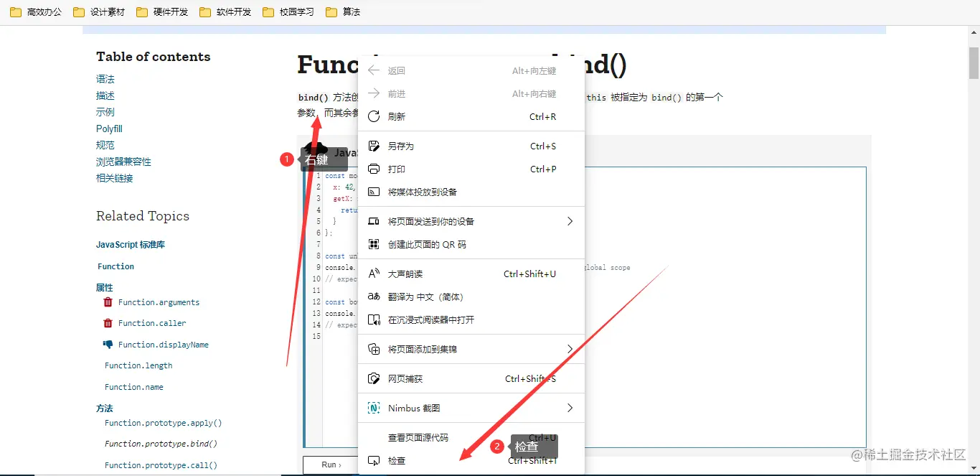The height and width of the screenshot is (476, 980).
Task: Click the 硬件开发 bookmark folder icon
Action: 142,12
